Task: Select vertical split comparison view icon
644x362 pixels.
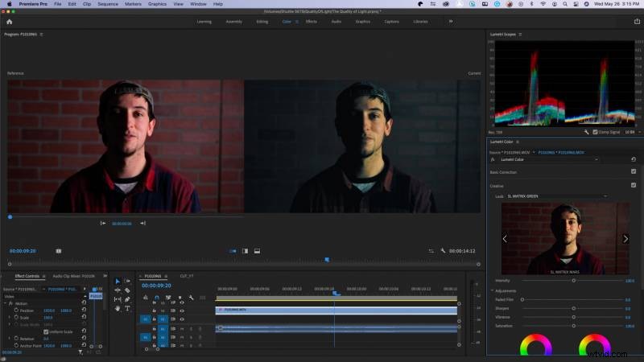Action: coord(245,251)
